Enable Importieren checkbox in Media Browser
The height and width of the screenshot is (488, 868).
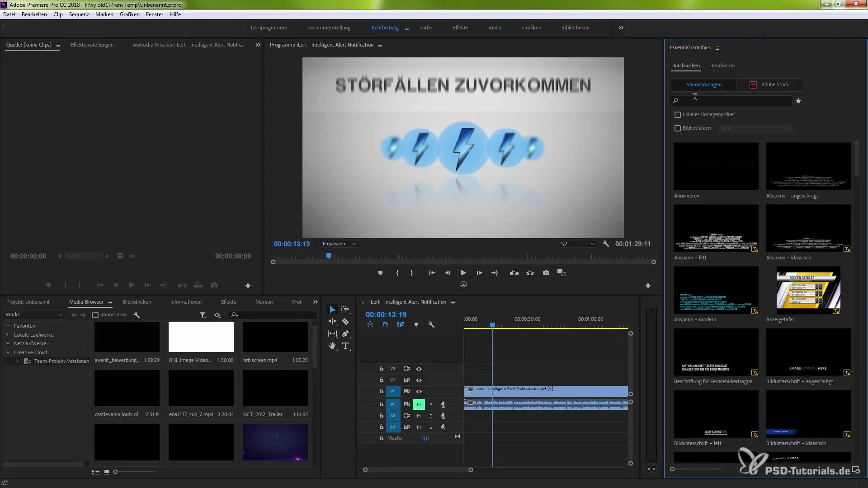pyautogui.click(x=95, y=315)
